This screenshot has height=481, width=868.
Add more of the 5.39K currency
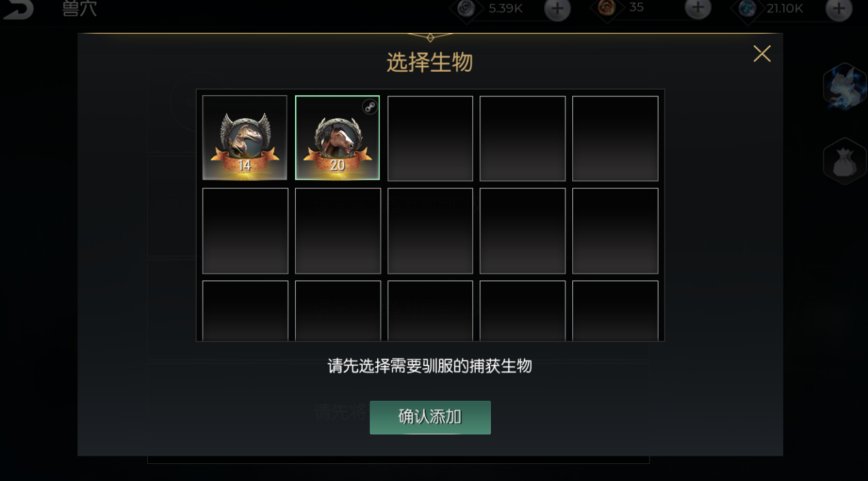557,9
